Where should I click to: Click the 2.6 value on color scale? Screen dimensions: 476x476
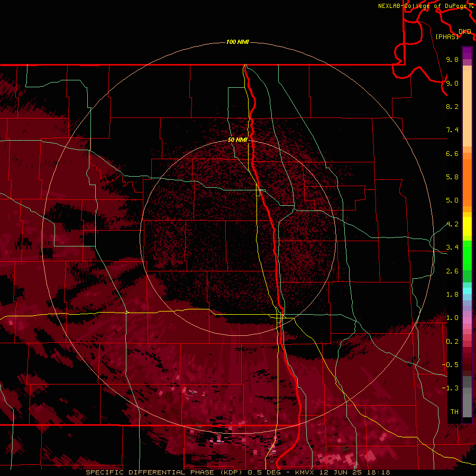click(452, 271)
